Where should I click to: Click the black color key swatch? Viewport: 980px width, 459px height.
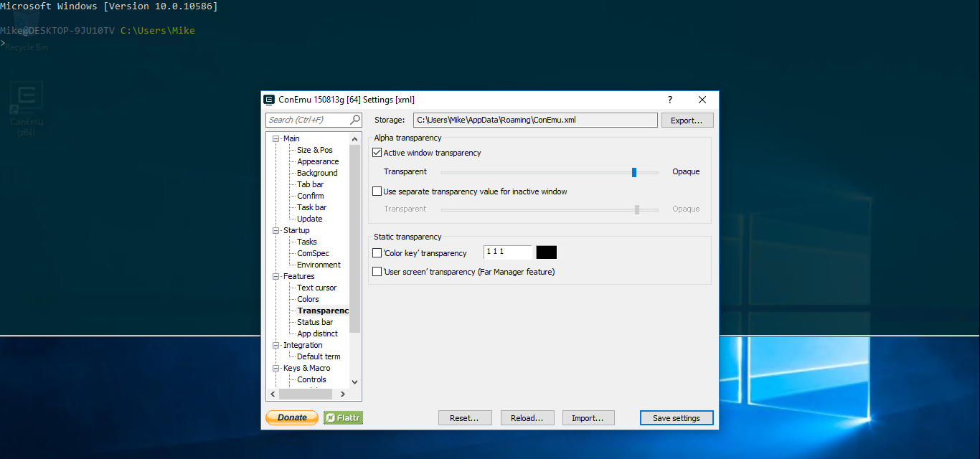(547, 252)
